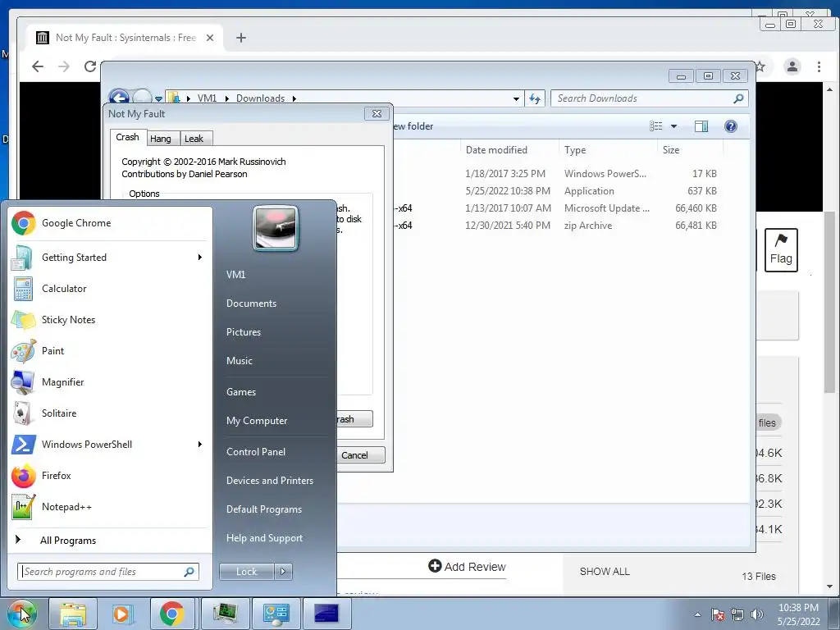Open Magnifier from the Start menu
The image size is (840, 630).
[x=109, y=382]
